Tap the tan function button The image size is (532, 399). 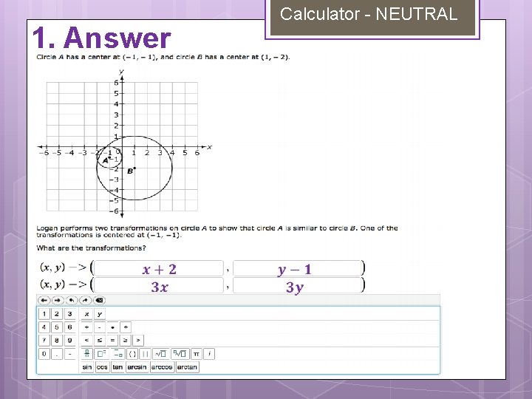pyautogui.click(x=117, y=367)
